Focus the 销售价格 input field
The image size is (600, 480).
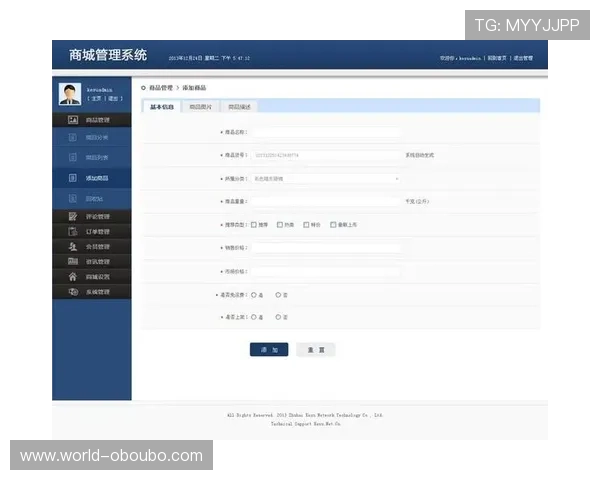[x=326, y=248]
